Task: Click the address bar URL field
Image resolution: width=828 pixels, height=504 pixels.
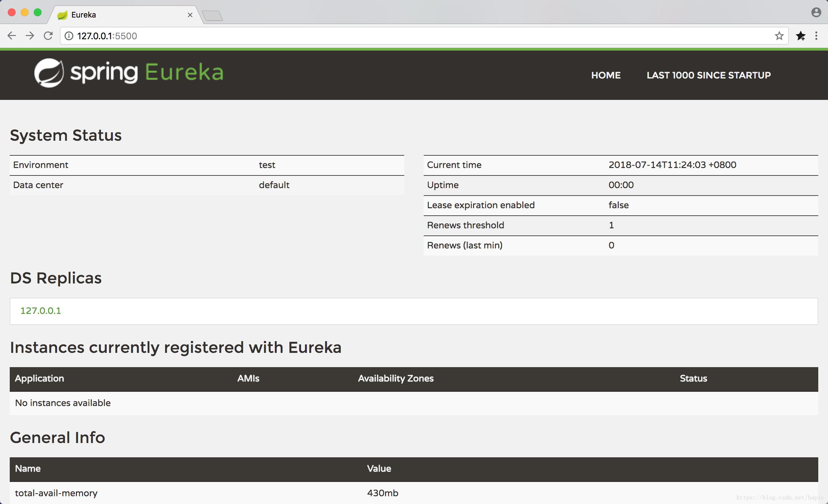Action: tap(423, 36)
